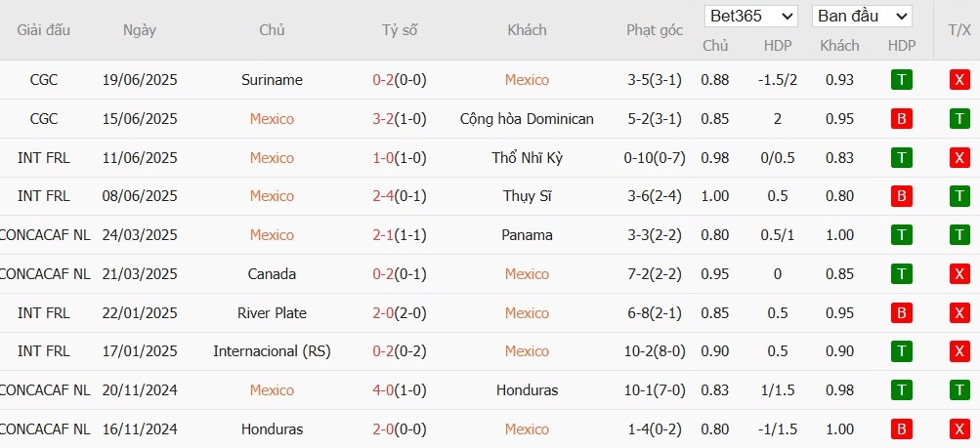Open the Bet365 bookmaker dropdown
Screen dimensions: 980x448
750,17
